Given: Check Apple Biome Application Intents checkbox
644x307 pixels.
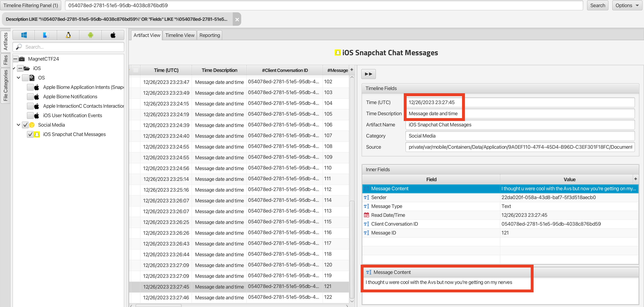Looking at the screenshot, I should (30, 87).
